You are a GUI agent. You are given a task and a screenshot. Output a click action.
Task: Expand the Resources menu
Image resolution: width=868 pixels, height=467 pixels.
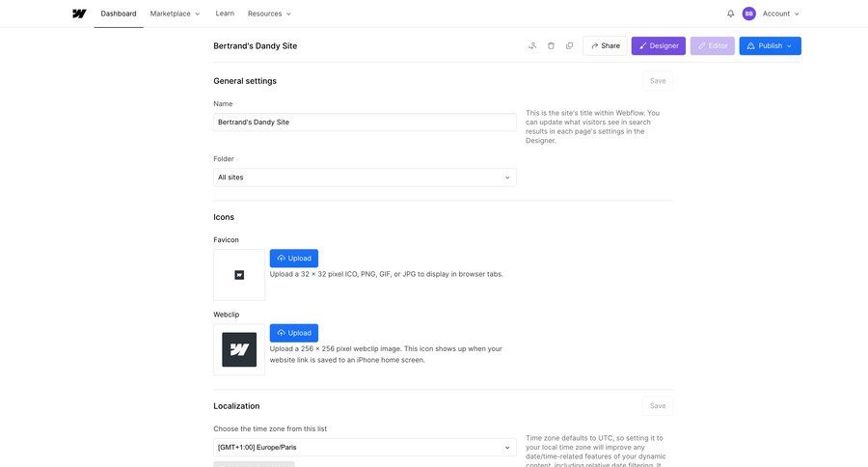coord(269,14)
